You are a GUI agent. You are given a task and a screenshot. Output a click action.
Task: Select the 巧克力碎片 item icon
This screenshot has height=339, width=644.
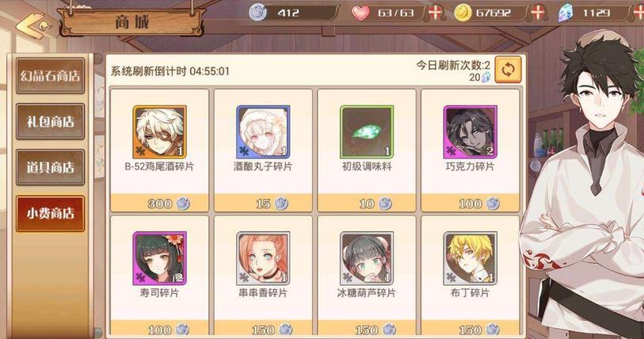[470, 132]
